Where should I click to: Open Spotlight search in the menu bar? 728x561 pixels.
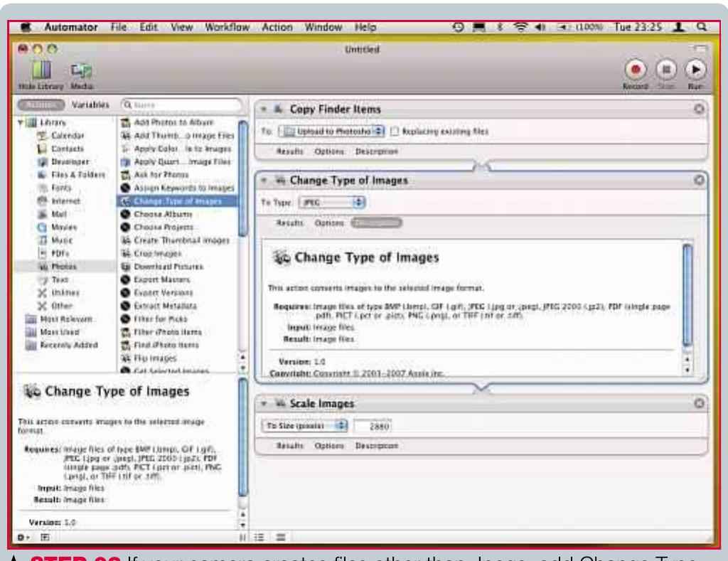click(702, 27)
